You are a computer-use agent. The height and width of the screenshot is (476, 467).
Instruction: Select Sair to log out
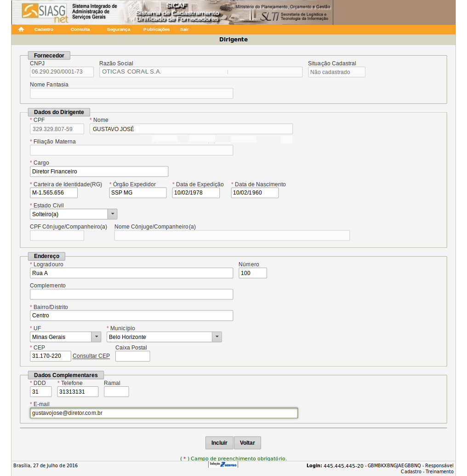[184, 29]
